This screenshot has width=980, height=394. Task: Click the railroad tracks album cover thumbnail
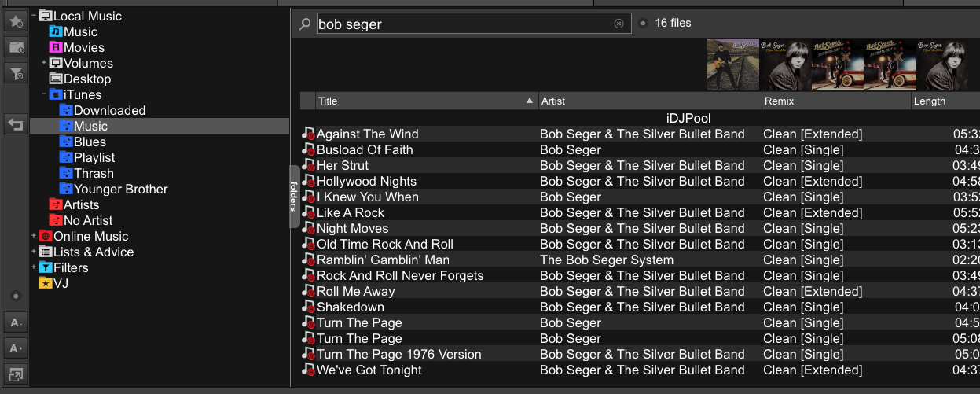click(732, 65)
